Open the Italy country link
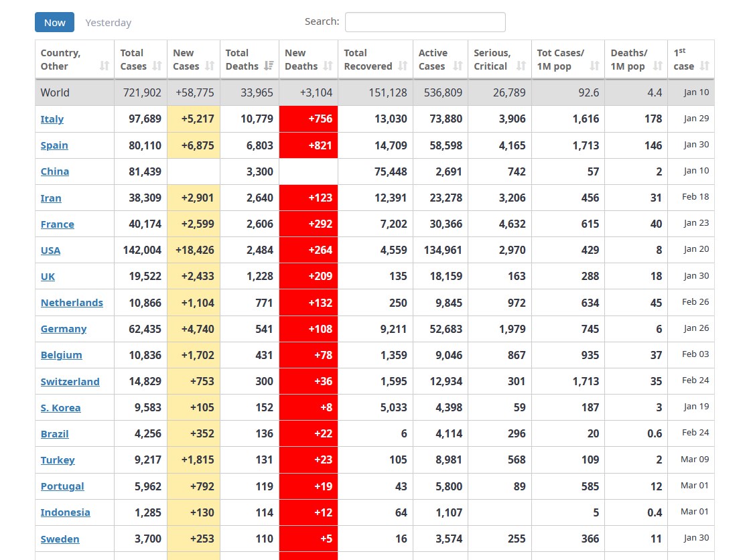 52,119
